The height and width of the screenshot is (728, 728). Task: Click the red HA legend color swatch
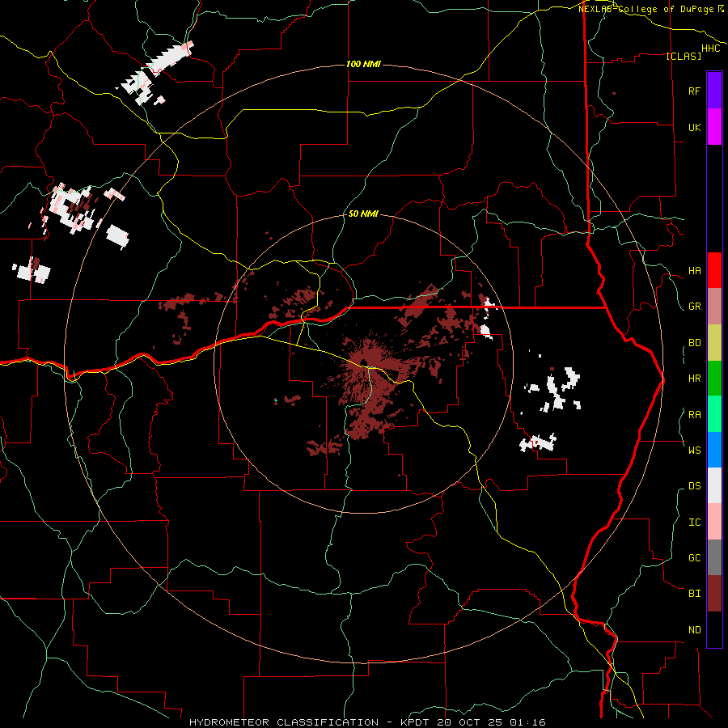714,270
